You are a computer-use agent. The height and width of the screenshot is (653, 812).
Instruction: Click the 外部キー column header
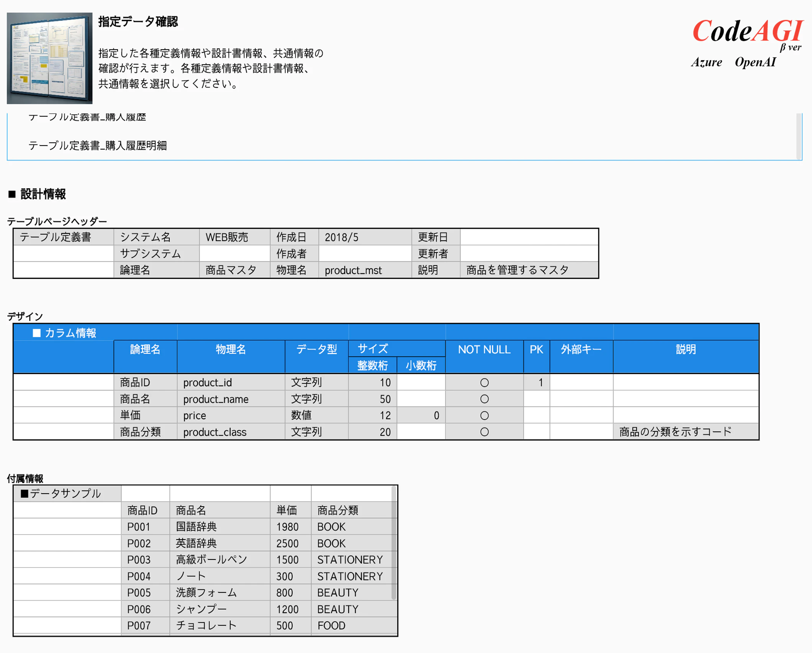[x=581, y=356]
